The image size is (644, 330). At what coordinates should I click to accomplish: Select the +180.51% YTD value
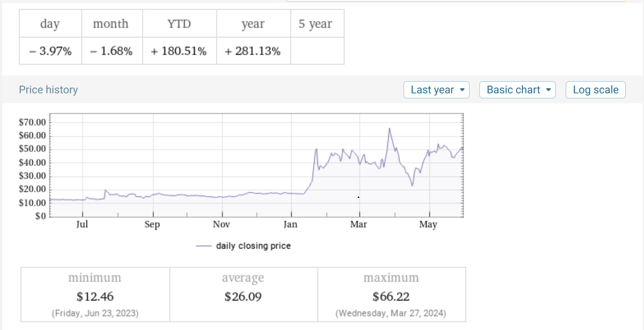pyautogui.click(x=179, y=51)
